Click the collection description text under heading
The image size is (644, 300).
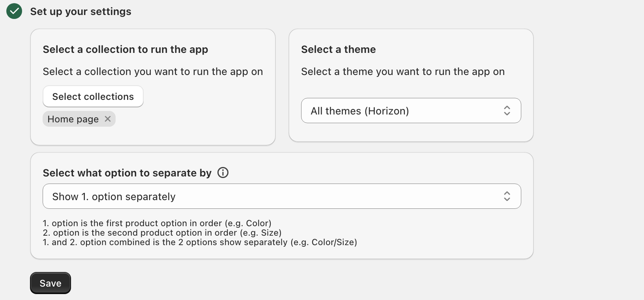[x=153, y=71]
